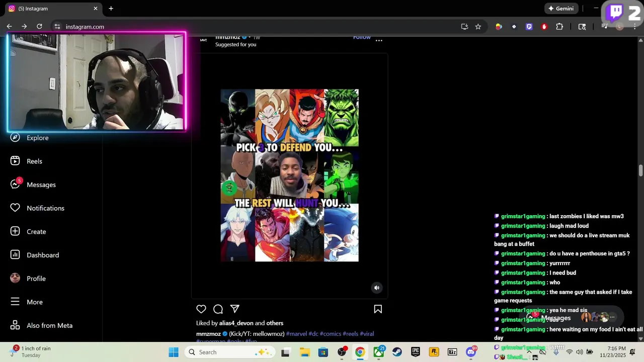Open comments with the speech bubble icon
The height and width of the screenshot is (362, 644).
pos(218,309)
